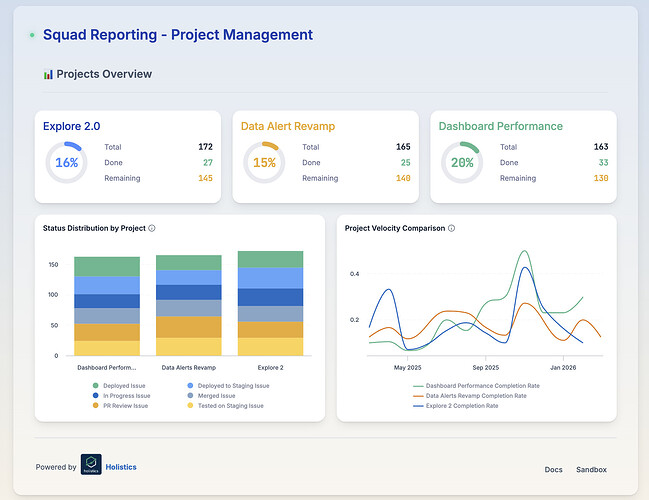Click PR Review Issue orange legend swatch

[96, 406]
